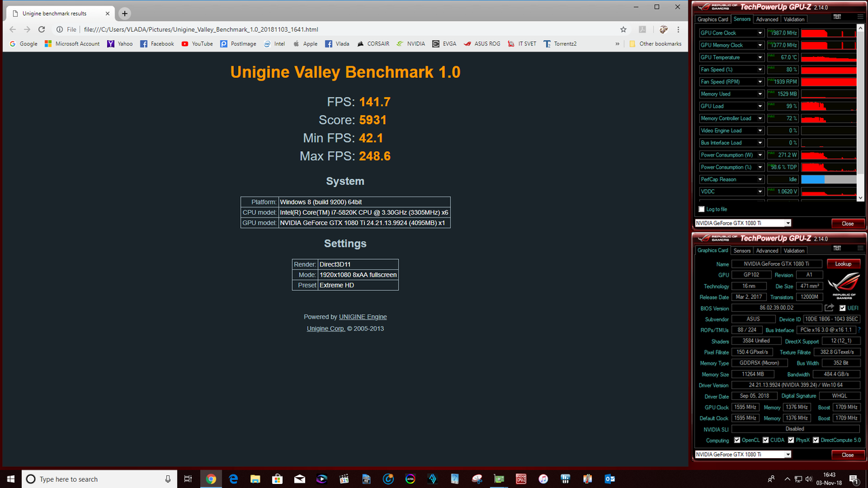The image size is (868, 488).
Task: Toggle the UEFI checkbox
Action: coord(843,308)
